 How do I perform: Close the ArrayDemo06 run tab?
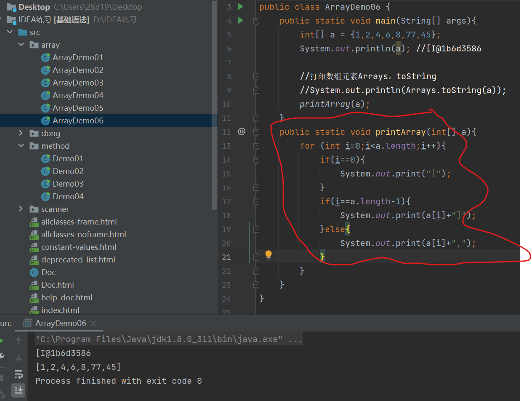(x=93, y=323)
